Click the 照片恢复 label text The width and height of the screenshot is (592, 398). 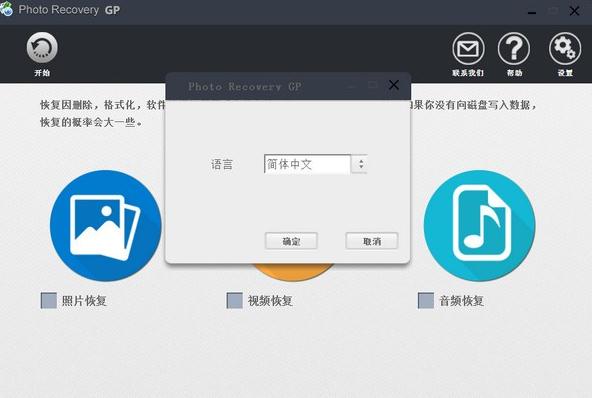pos(84,301)
